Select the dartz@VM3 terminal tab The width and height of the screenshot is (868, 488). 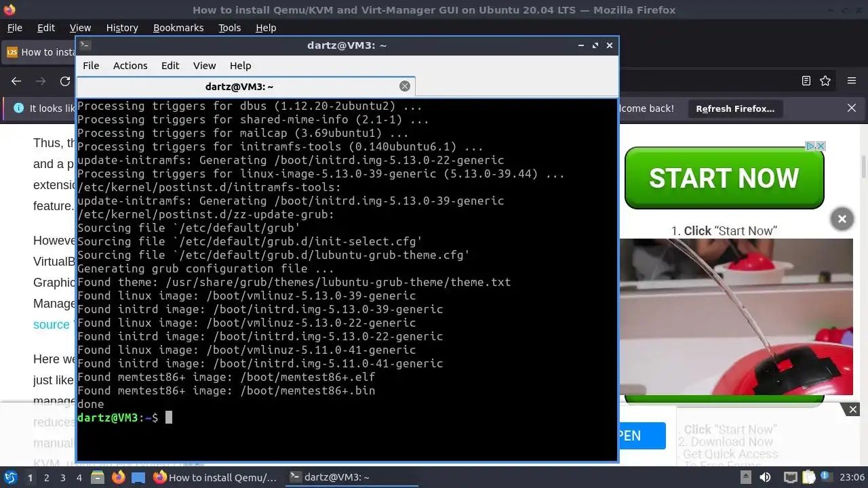click(245, 86)
